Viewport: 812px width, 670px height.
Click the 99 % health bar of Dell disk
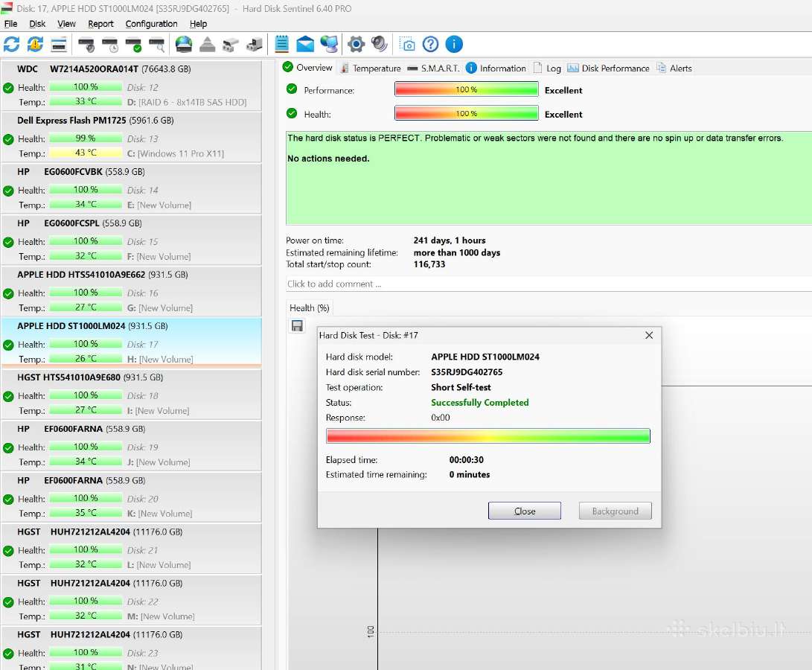86,138
